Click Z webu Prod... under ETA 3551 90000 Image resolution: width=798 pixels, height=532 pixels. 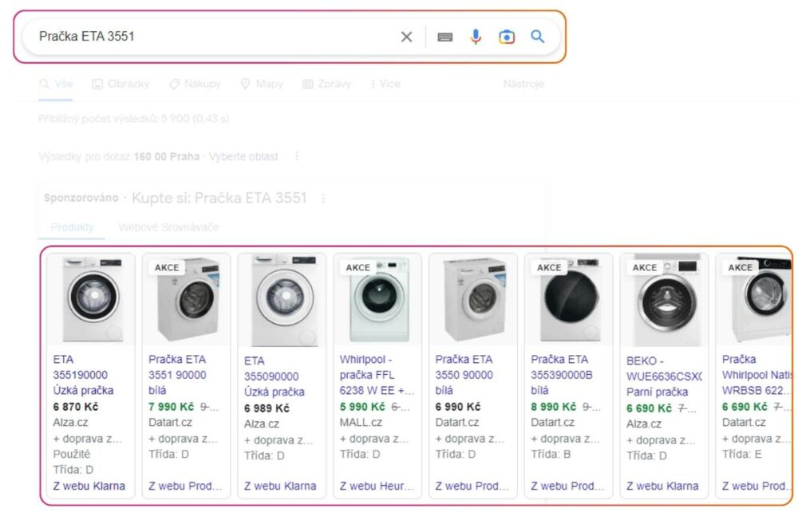click(x=185, y=486)
